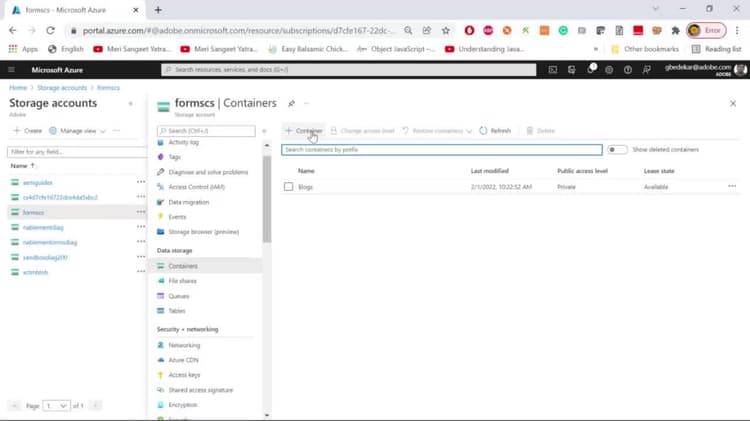This screenshot has height=421, width=750.
Task: Toggle Show deleted containers
Action: [x=617, y=150]
